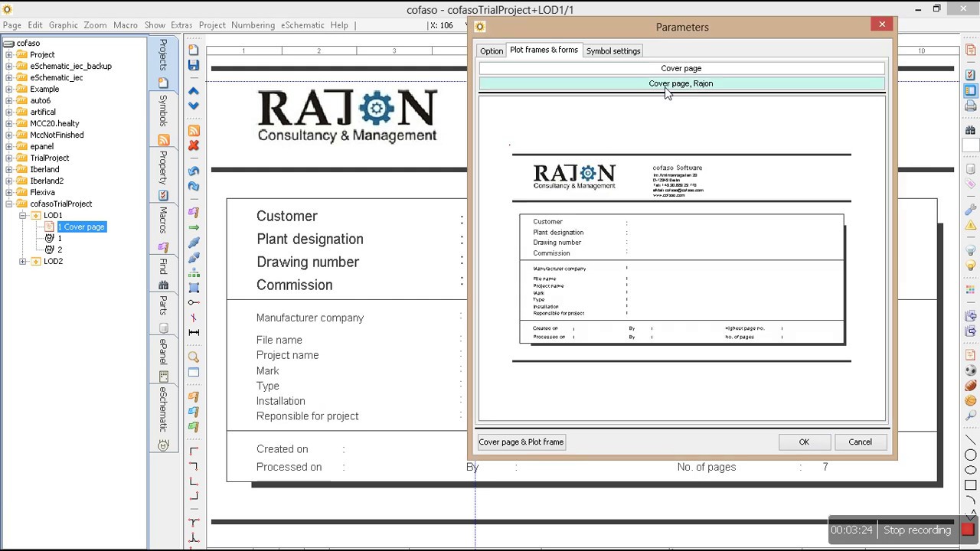This screenshot has height=551, width=980.
Task: Close the Parameters dialog
Action: 882,24
